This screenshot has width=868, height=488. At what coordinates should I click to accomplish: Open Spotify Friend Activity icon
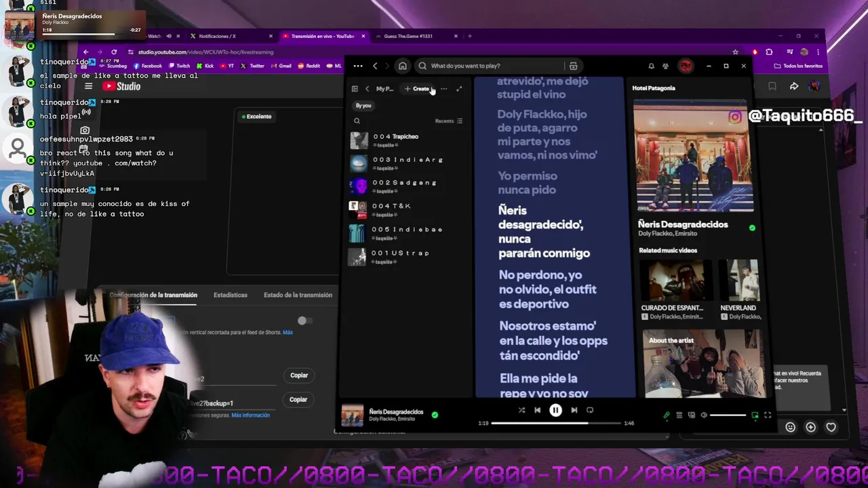(x=665, y=66)
